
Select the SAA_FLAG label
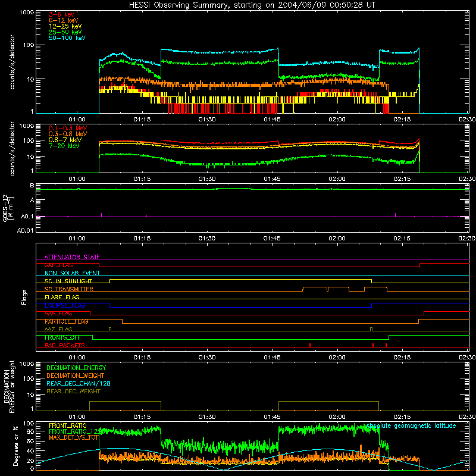58,314
